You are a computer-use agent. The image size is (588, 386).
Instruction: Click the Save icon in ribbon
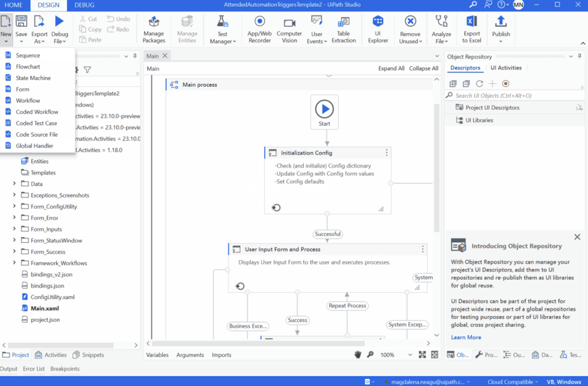point(21,21)
